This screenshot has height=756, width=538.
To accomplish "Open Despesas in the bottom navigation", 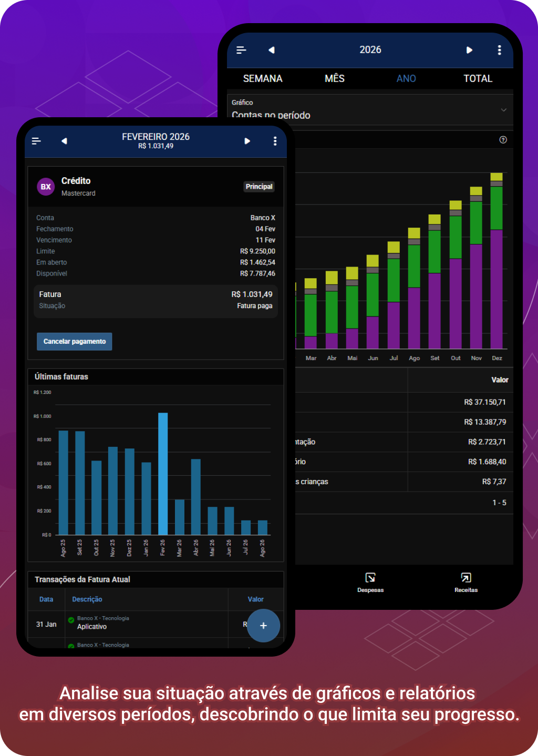I will (x=370, y=582).
